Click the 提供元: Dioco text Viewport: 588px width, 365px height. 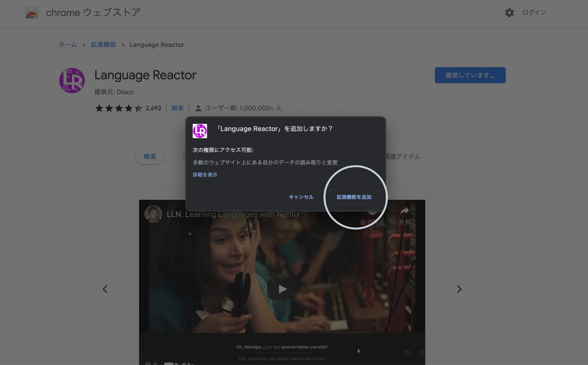tap(114, 92)
